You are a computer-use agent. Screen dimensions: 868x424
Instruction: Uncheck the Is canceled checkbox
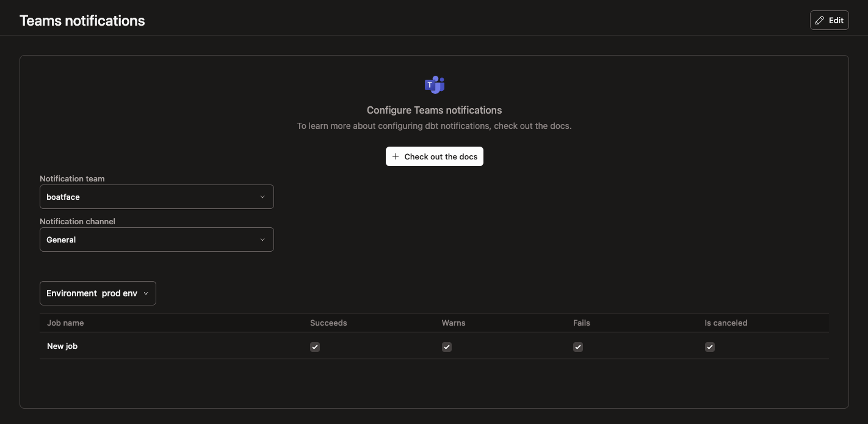[x=709, y=346]
